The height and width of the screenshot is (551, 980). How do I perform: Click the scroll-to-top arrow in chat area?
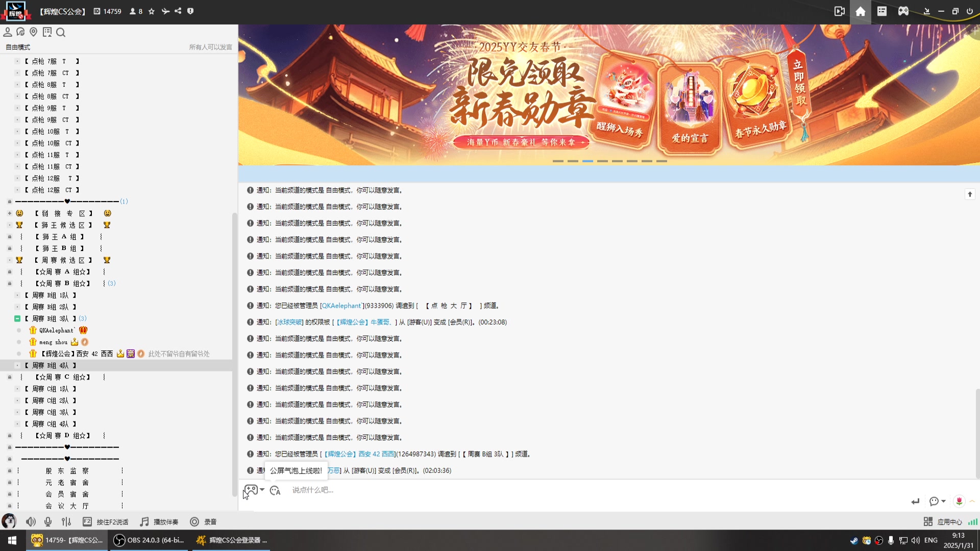pyautogui.click(x=970, y=194)
